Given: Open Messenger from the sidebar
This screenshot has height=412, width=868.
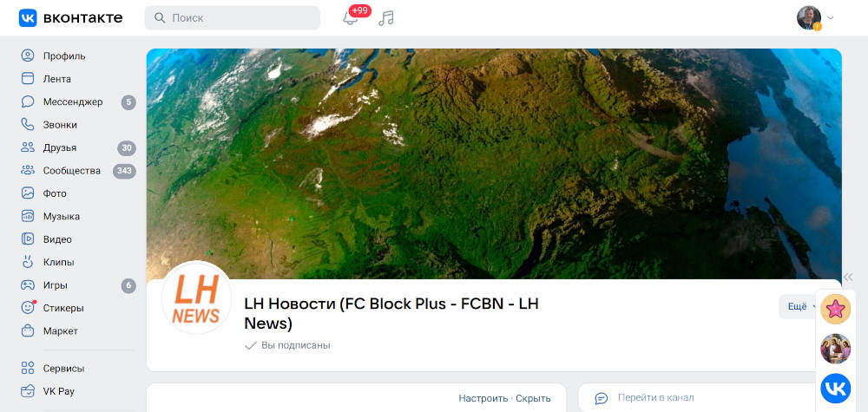Looking at the screenshot, I should (x=77, y=101).
